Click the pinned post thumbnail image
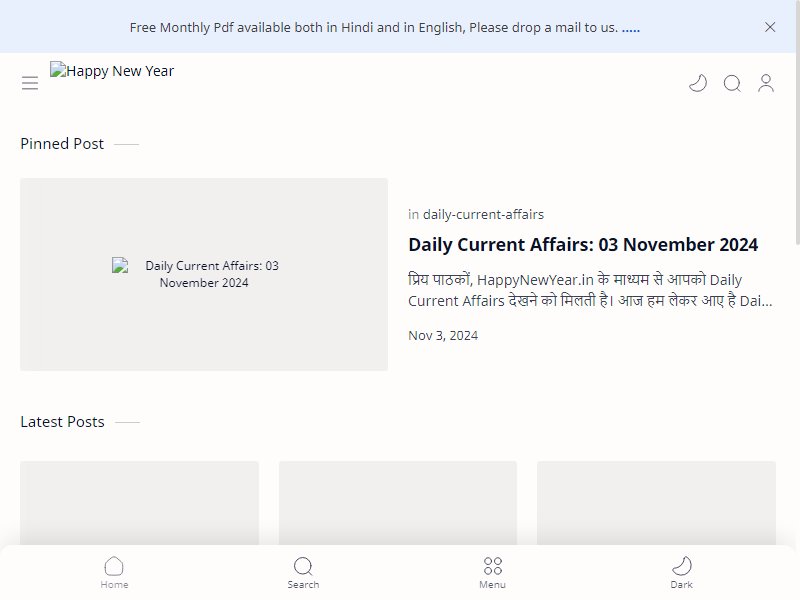This screenshot has height=600, width=800. click(204, 274)
